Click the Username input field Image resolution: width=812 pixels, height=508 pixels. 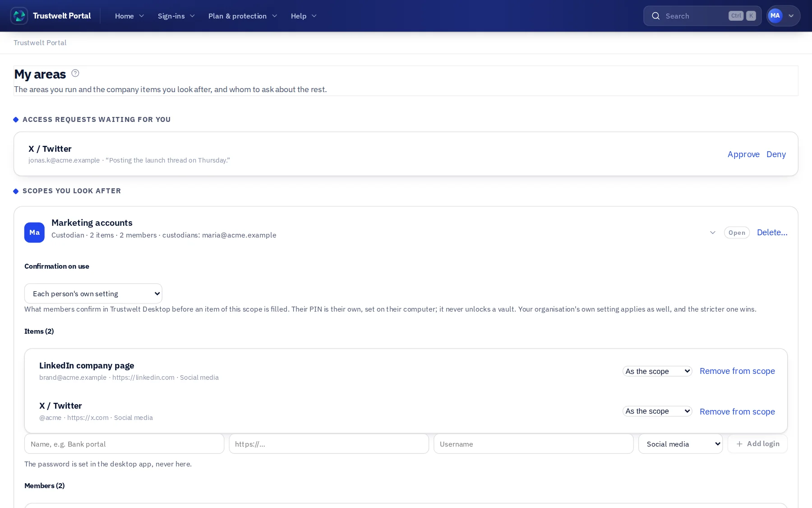(x=533, y=444)
